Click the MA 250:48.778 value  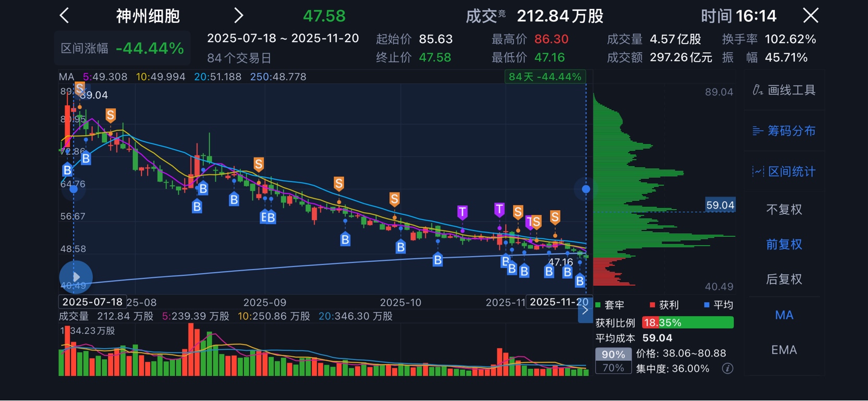[x=278, y=77]
